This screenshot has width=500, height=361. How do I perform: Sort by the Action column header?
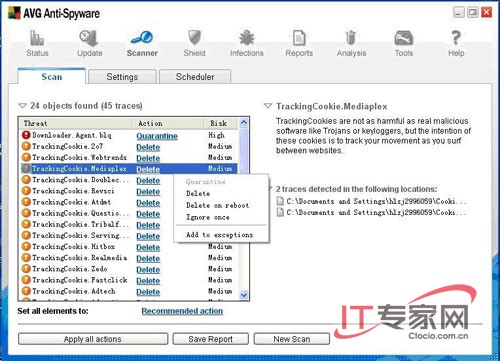click(x=168, y=123)
